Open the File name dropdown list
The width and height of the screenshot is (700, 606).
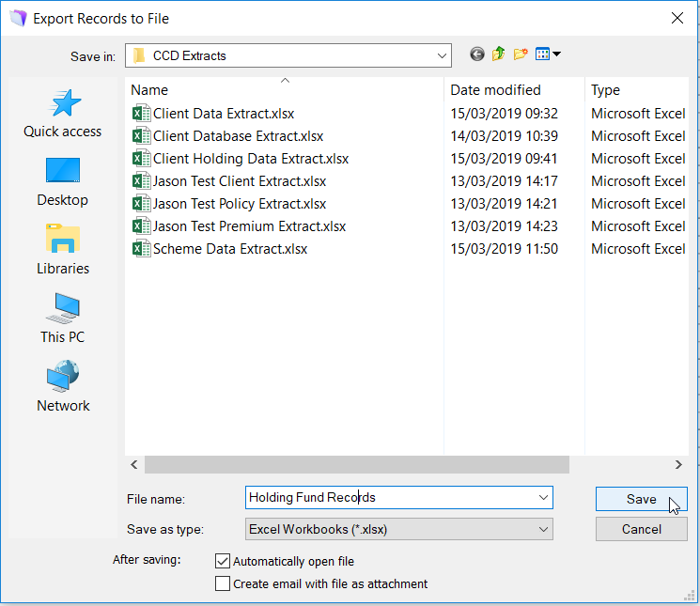tap(543, 498)
